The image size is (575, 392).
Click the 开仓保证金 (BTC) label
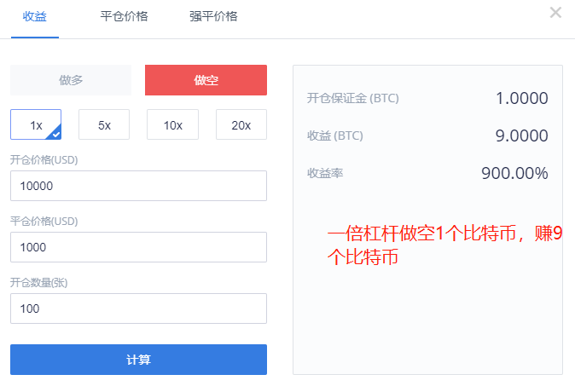(353, 98)
